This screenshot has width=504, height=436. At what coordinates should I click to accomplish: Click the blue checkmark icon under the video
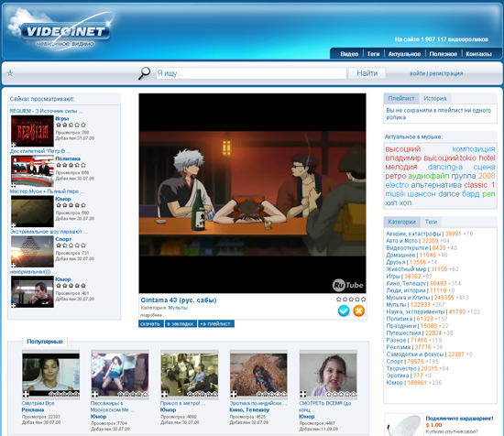[x=344, y=311]
